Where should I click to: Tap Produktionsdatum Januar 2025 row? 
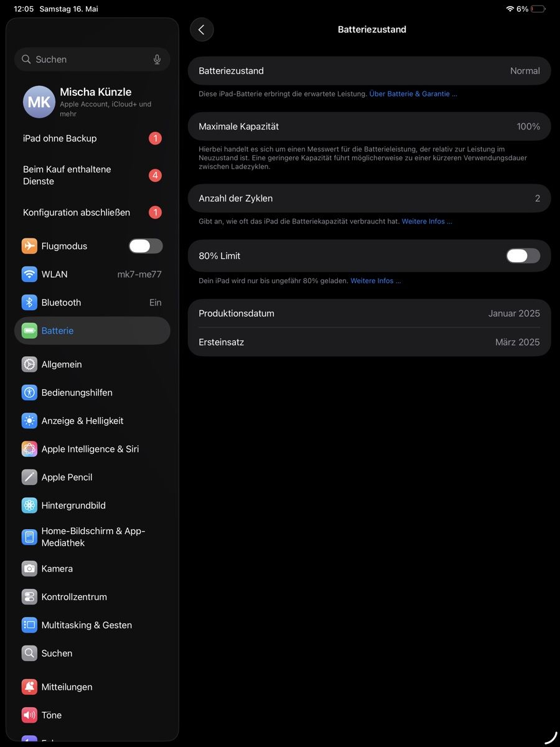click(370, 313)
